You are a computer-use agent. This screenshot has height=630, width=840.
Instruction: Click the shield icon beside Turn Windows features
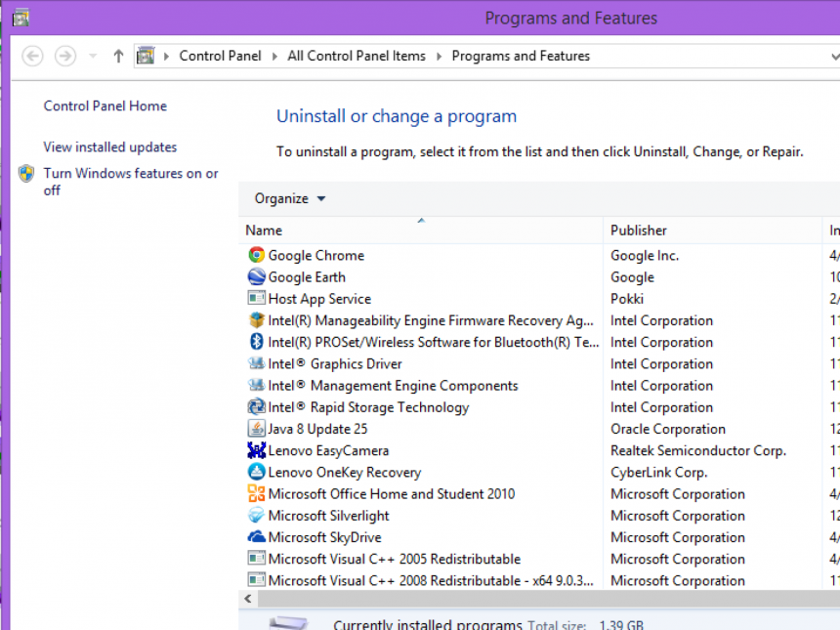tap(26, 174)
